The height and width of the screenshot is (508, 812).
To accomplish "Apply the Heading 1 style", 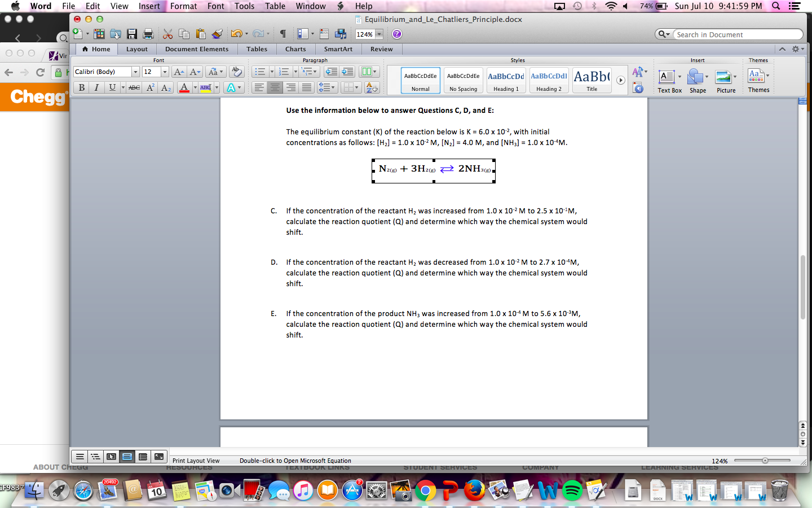I will click(x=506, y=80).
